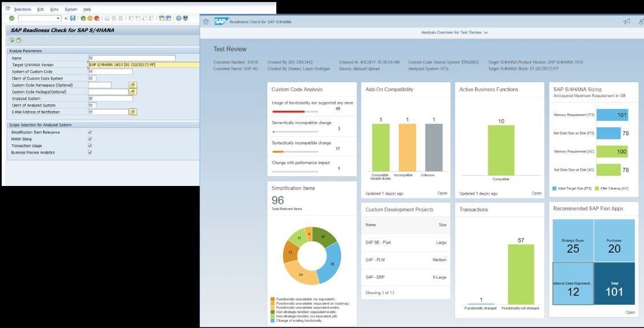Click the Find binoculars icon in SAP GUI toolbar
The width and height of the screenshot is (644, 328).
tap(114, 18)
